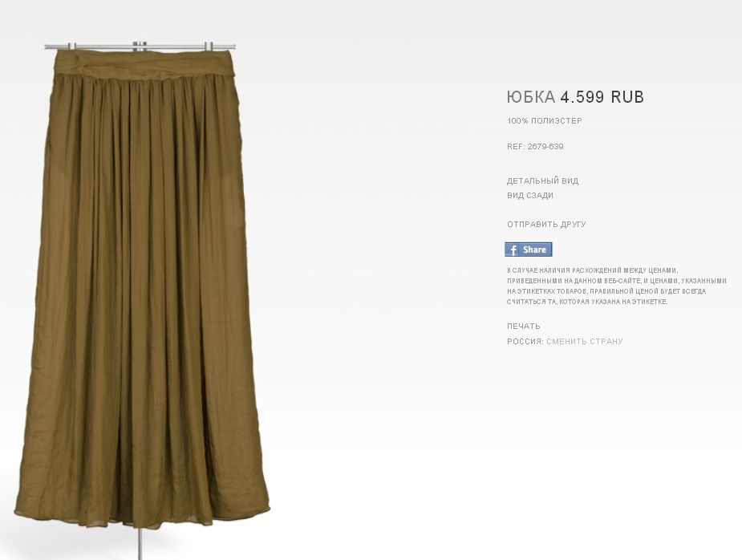Screen dimensions: 742x560
Task: Click the 4.599 RUB price text
Action: point(602,97)
